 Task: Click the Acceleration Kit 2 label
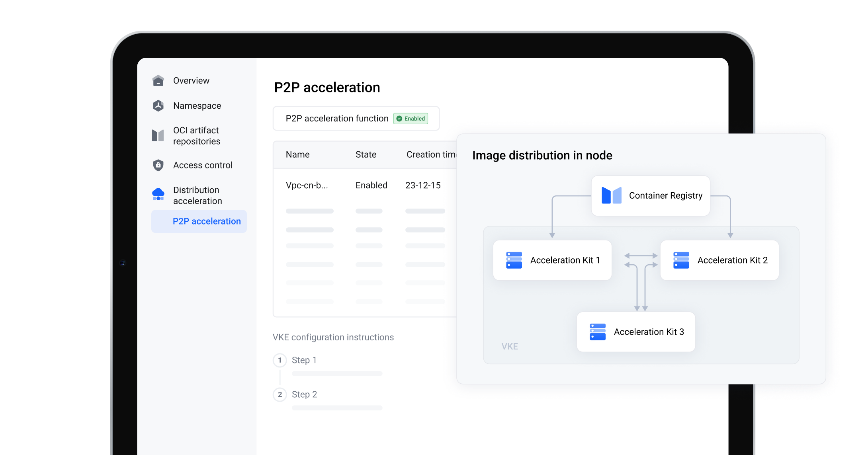(732, 260)
